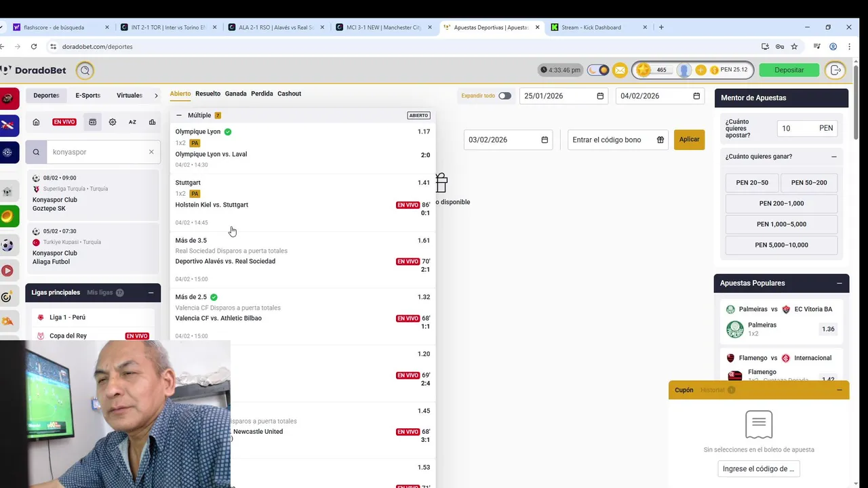
Task: Open calendar icon for 03/02/2026 date
Action: (x=545, y=140)
